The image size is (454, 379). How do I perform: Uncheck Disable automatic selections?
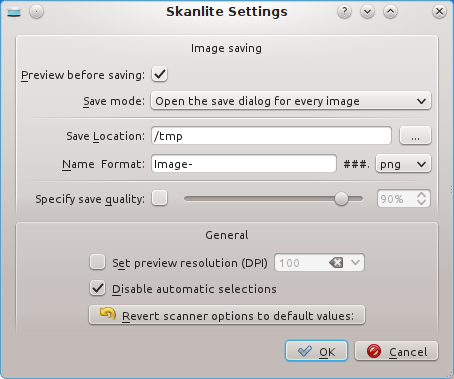point(97,288)
